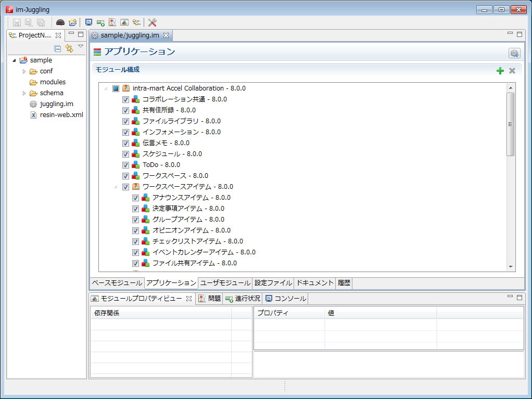532x399 pixels.
Task: Select the ファイル共有アイテム - 8.0.0 row
Action: coord(194,263)
